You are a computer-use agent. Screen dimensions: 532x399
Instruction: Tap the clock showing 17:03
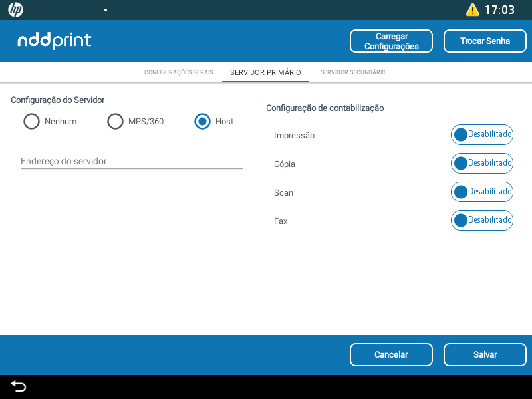(x=499, y=10)
